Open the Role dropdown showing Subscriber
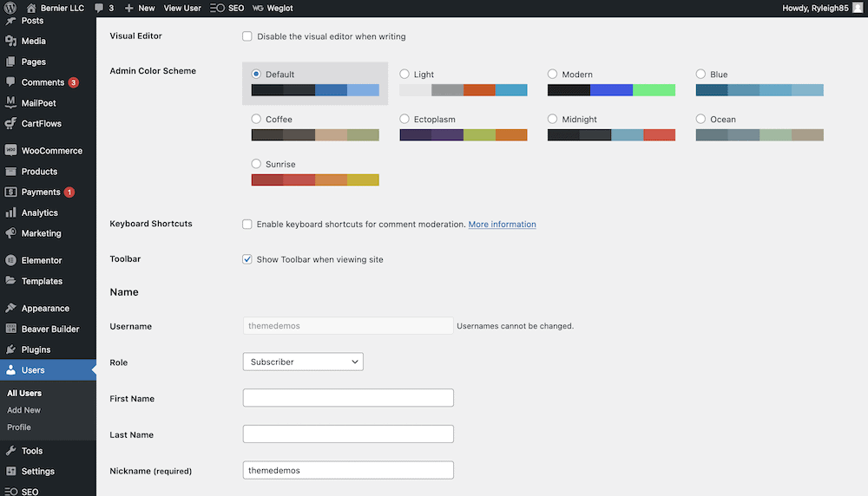Image resolution: width=868 pixels, height=496 pixels. [303, 362]
